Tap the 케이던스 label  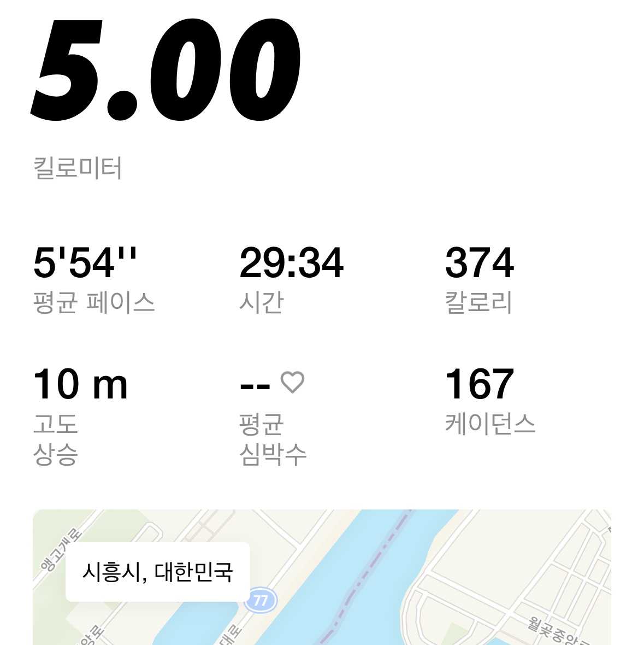pos(490,424)
